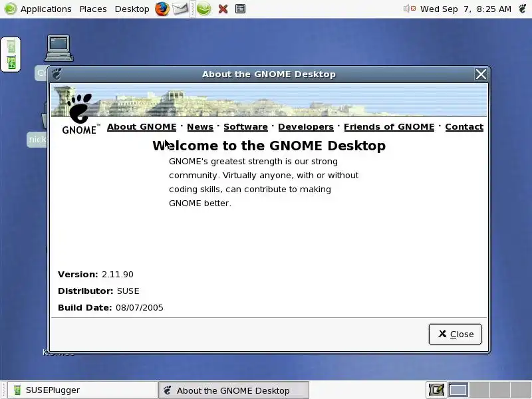
Task: Click the GNOME foot icon in top-right panel
Action: pos(523,9)
